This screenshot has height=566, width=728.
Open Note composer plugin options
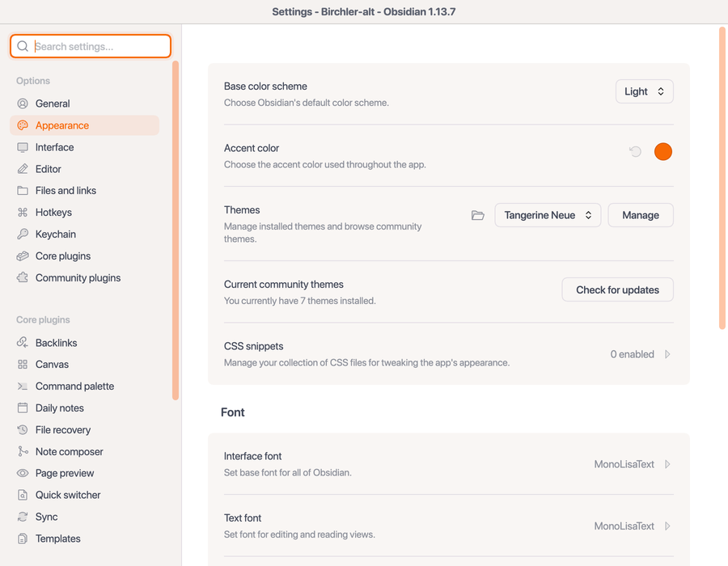point(84,451)
